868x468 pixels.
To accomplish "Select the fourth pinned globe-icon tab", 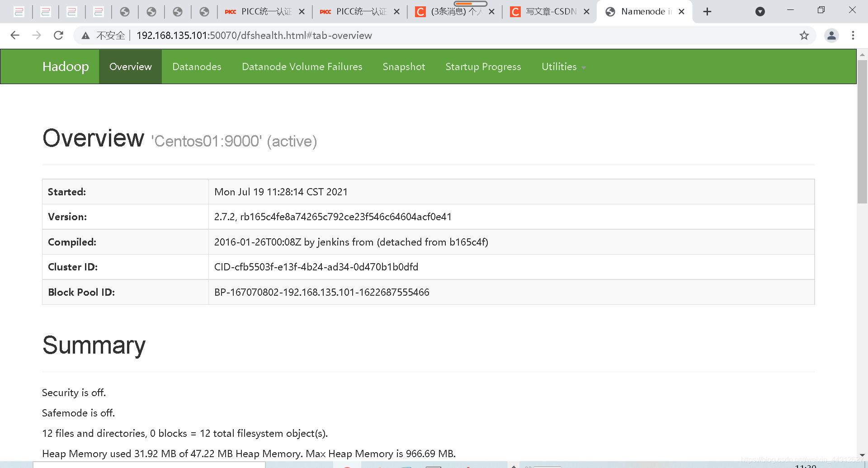I will click(x=204, y=12).
